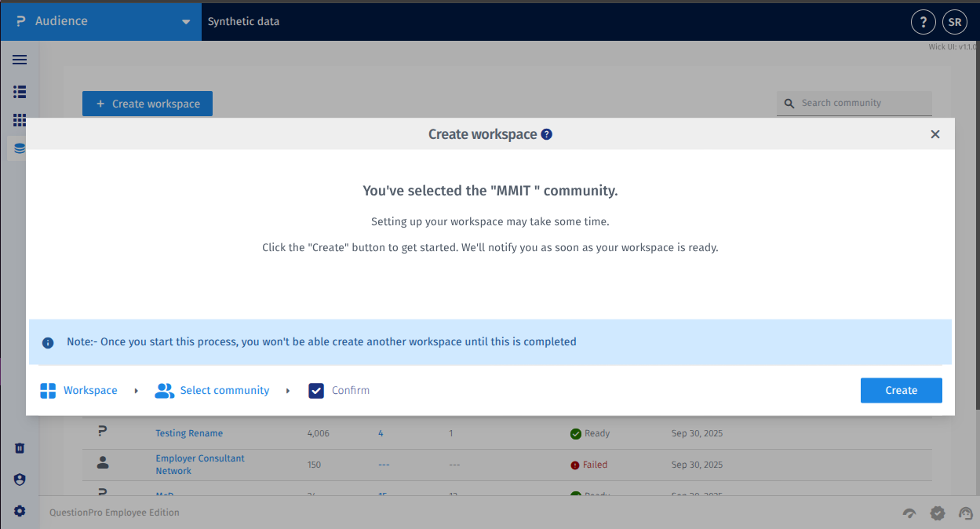Open the trash icon in sidebar

pyautogui.click(x=20, y=448)
